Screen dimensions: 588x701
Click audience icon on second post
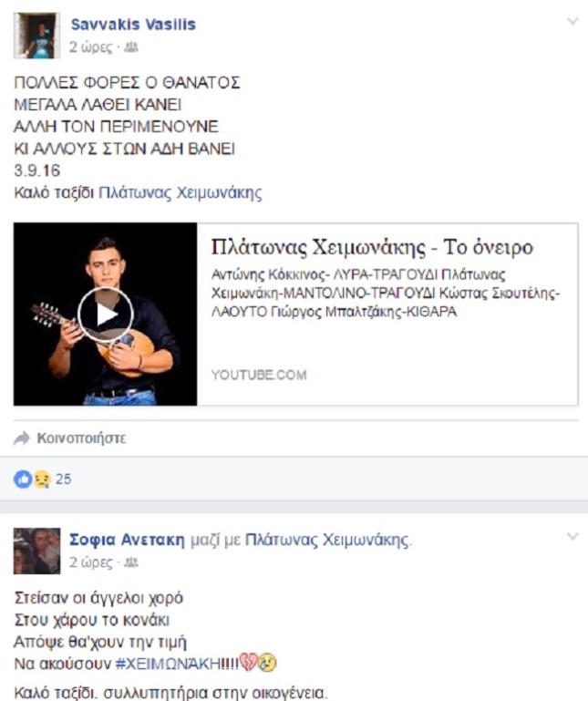[x=131, y=562]
